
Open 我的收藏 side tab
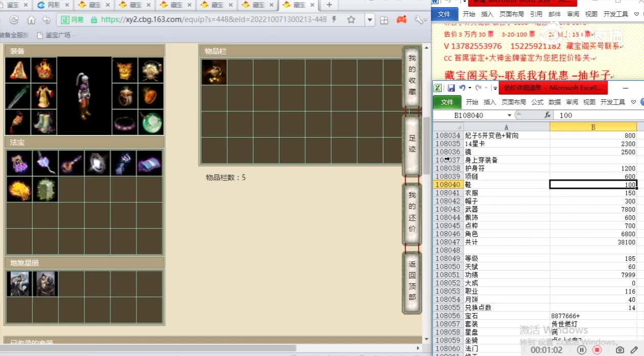coord(412,76)
